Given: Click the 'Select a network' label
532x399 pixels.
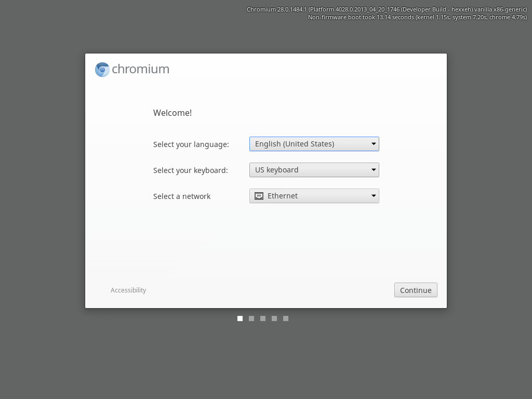Looking at the screenshot, I should click(182, 196).
